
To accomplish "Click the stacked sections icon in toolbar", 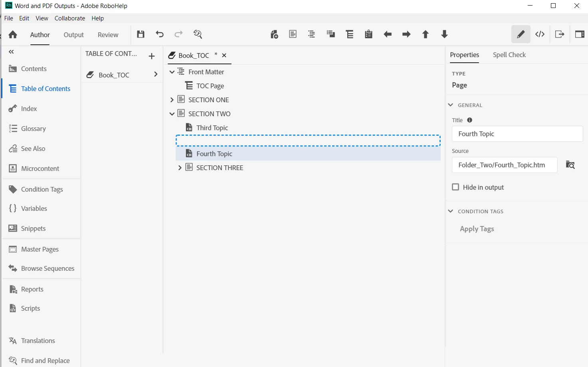I will point(331,34).
